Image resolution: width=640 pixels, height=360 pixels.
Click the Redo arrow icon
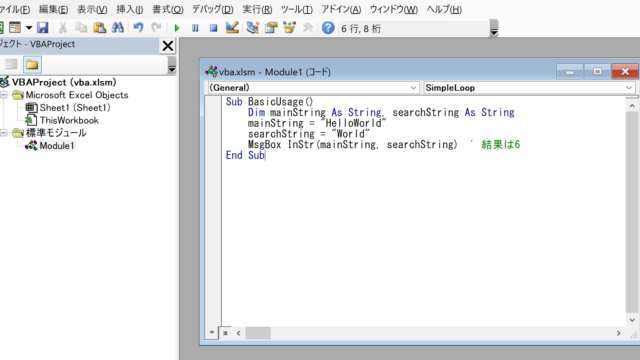pos(156,28)
